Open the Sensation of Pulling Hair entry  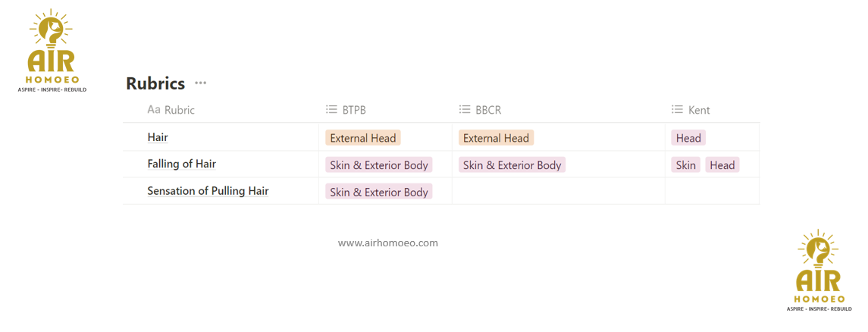208,191
